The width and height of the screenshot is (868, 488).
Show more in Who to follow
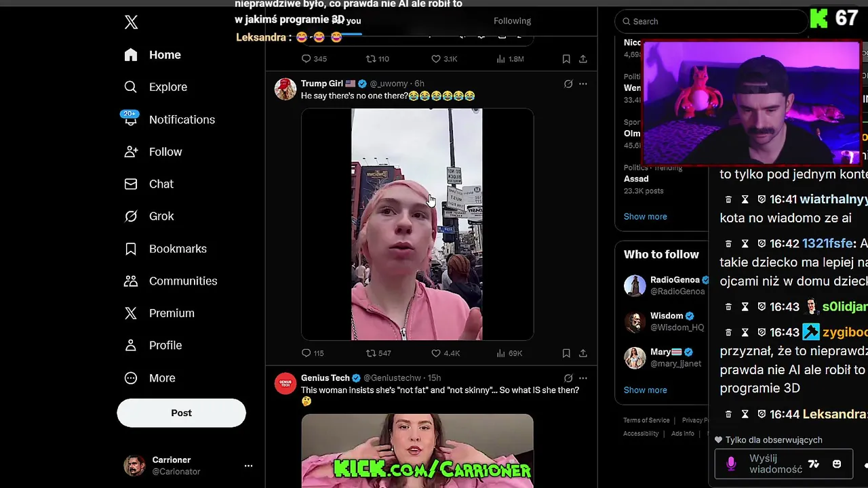645,390
